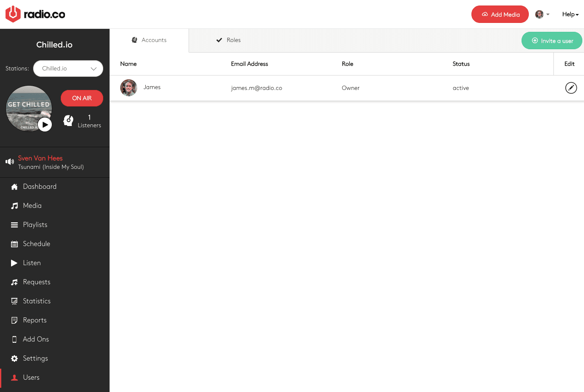The image size is (584, 392).
Task: Go to the Users page
Action: tap(31, 377)
